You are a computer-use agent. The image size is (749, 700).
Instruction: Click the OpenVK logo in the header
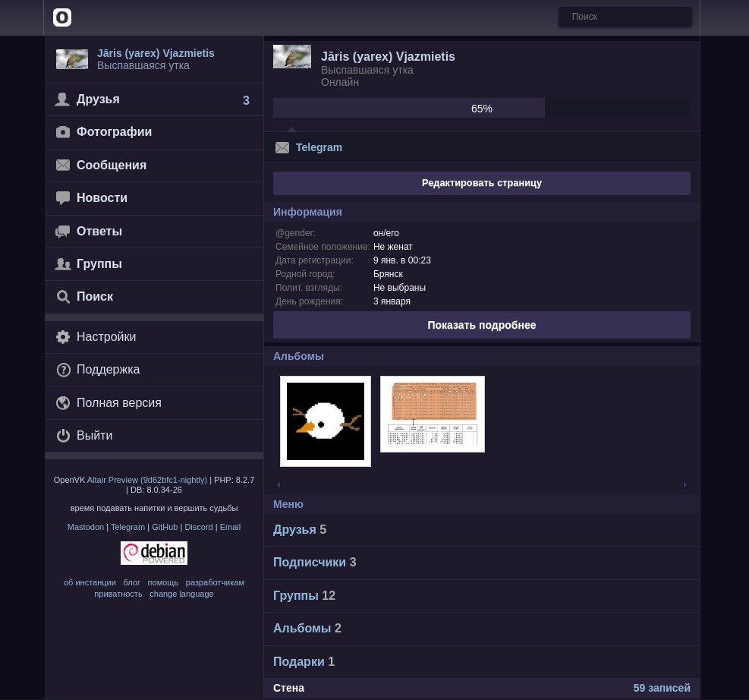pos(62,17)
